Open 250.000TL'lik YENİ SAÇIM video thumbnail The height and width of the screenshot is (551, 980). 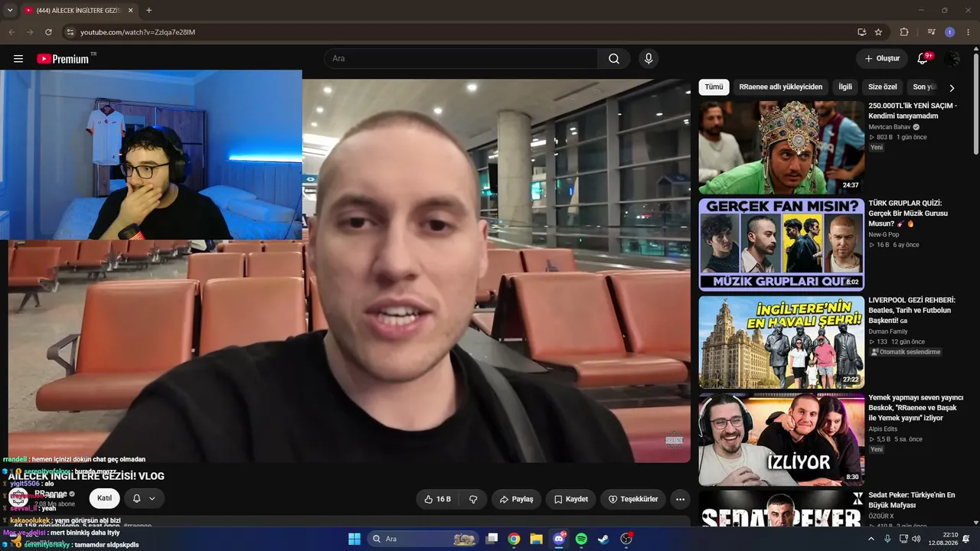click(x=781, y=148)
